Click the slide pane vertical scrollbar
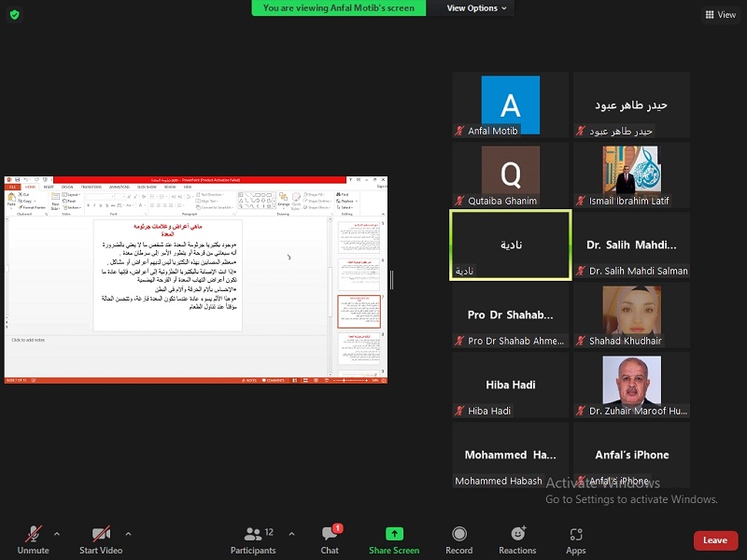 330,296
